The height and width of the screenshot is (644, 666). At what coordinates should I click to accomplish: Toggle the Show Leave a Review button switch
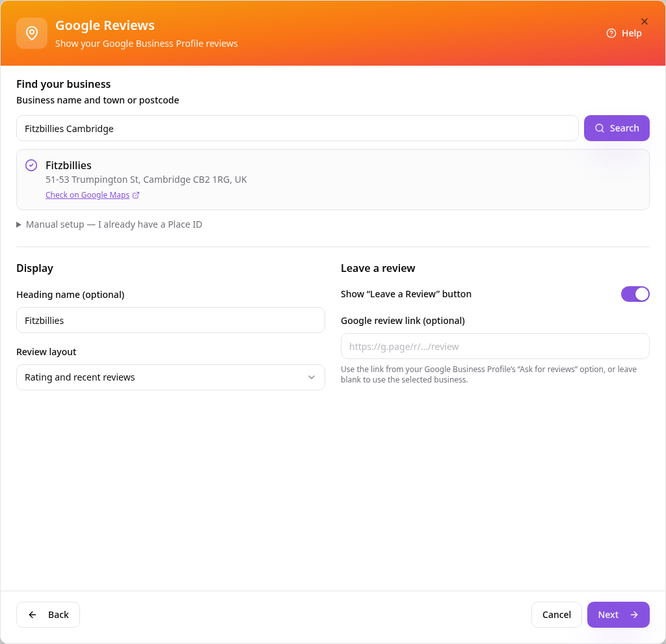click(x=635, y=294)
